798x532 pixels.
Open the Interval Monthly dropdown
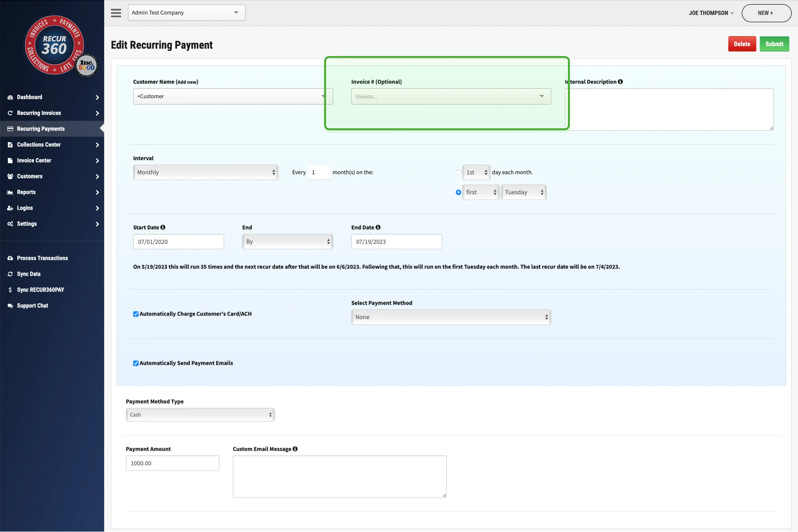[x=206, y=172]
